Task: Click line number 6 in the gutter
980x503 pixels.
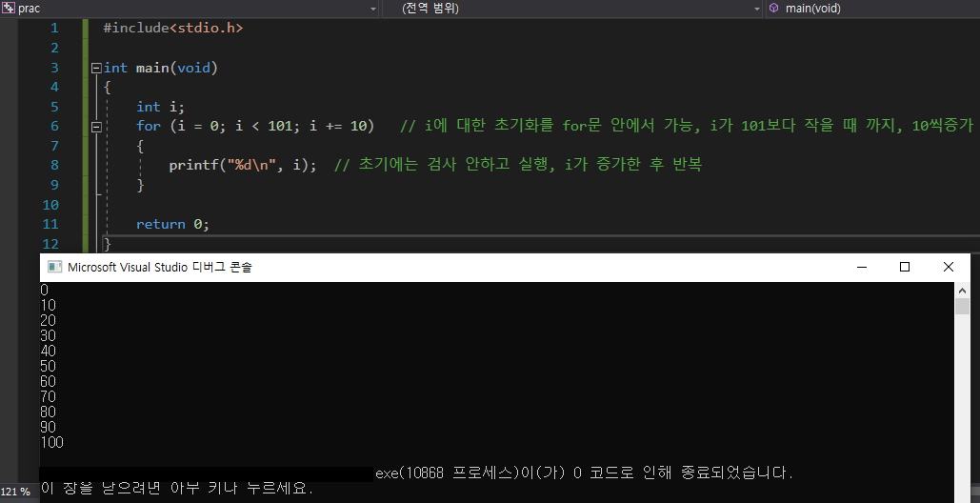Action: 54,126
